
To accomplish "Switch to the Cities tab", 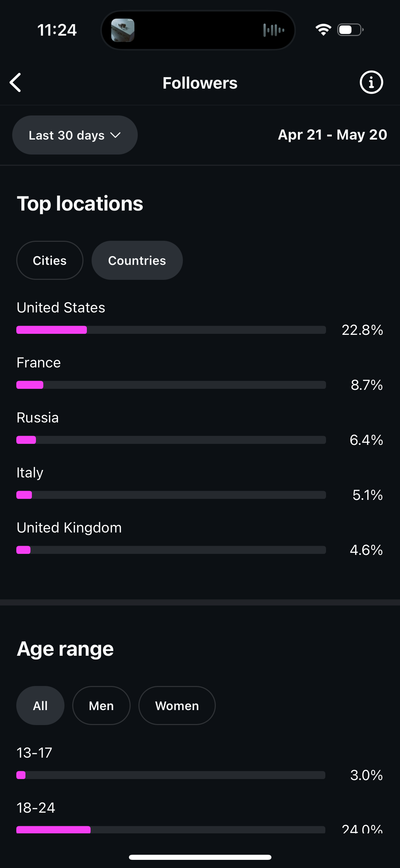I will tap(50, 260).
